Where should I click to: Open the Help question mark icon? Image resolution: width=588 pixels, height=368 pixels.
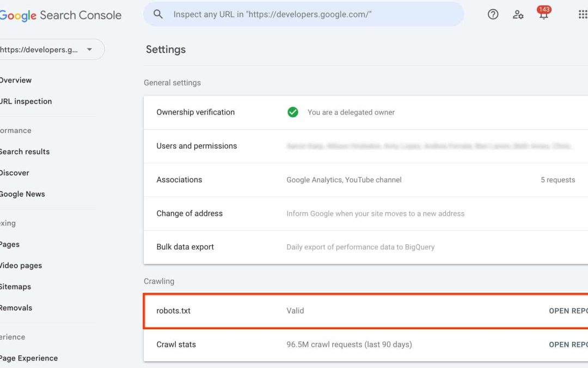tap(493, 14)
